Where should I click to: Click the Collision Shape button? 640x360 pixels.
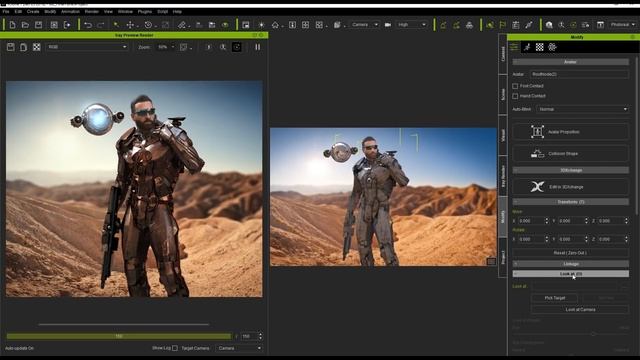click(x=571, y=153)
